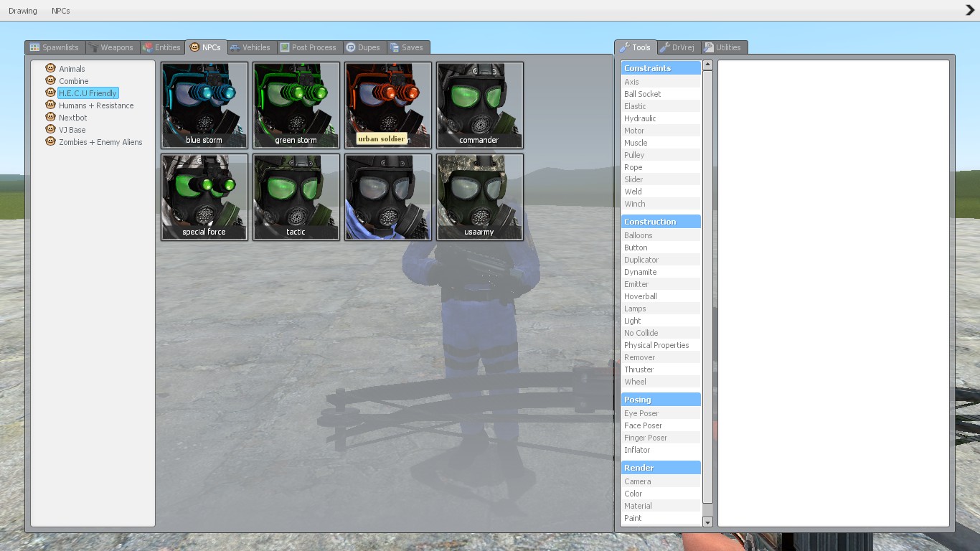
Task: Choose the Face Poser tool
Action: tap(643, 425)
